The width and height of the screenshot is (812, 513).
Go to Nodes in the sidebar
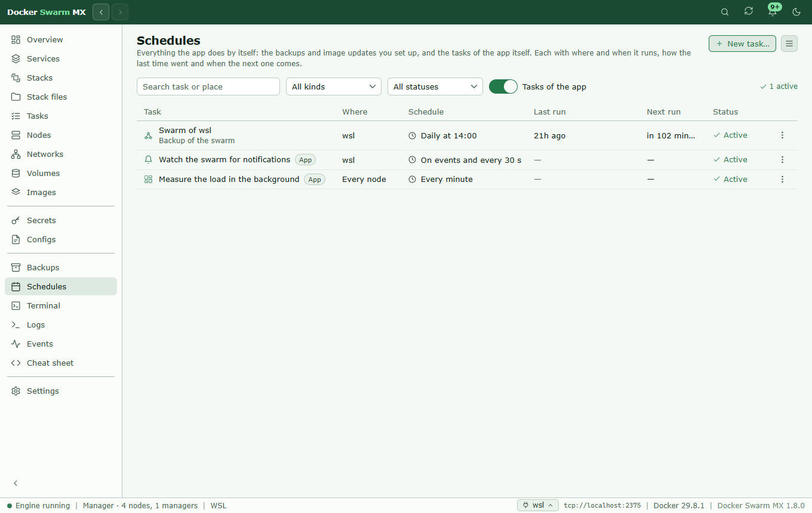61,135
